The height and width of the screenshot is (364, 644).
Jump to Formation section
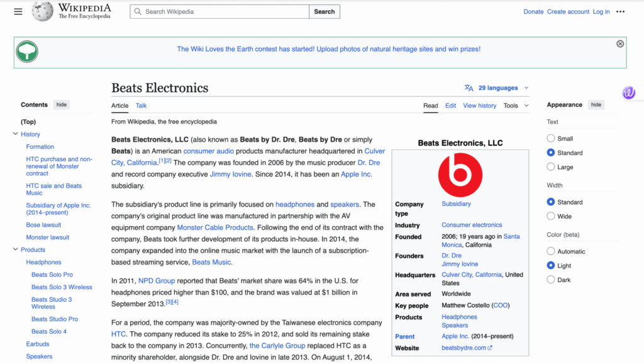tap(40, 147)
